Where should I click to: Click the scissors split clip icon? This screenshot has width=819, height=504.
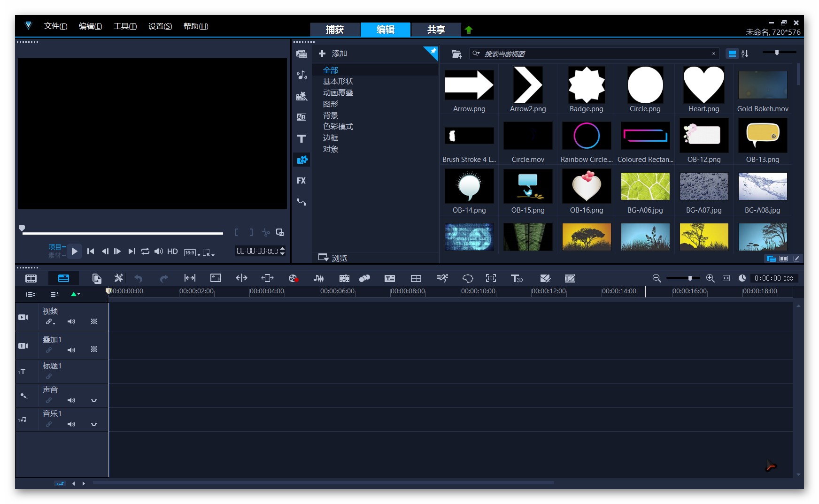266,232
